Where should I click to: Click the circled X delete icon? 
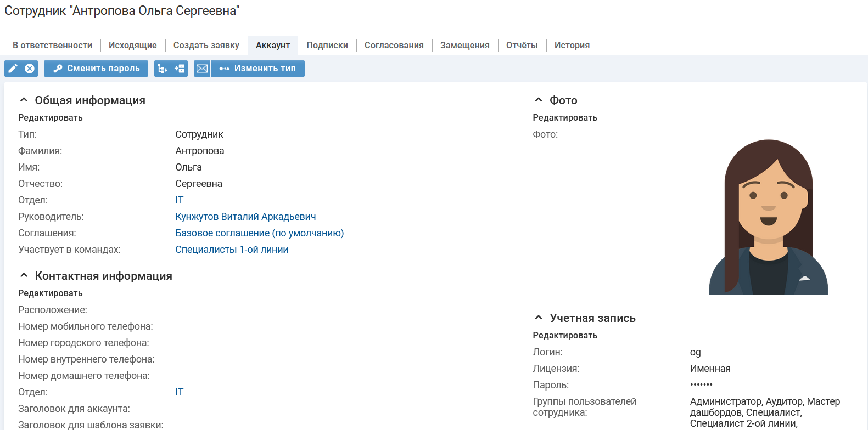point(30,69)
